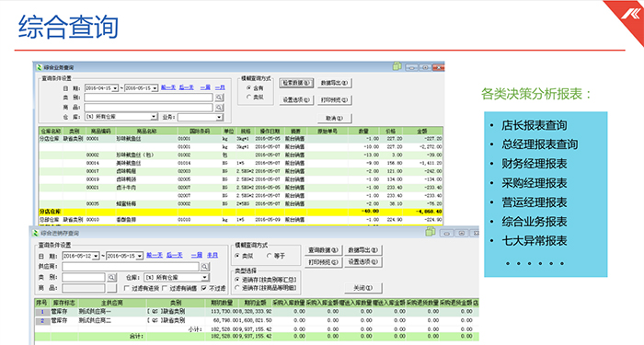Focus the 供应商 input field in 综合进销存查询

131,267
